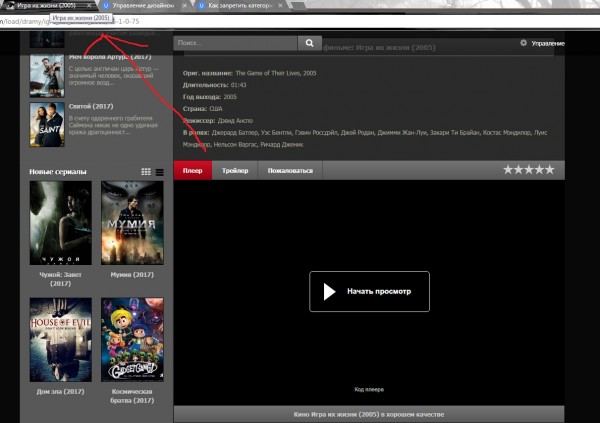Click the Длительность value 01:43

[238, 85]
